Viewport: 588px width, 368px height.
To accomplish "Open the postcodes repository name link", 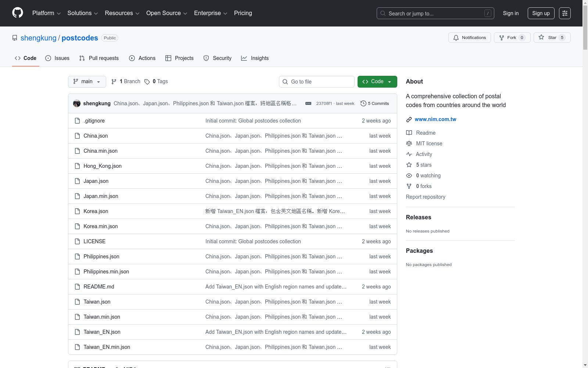I will pyautogui.click(x=80, y=38).
